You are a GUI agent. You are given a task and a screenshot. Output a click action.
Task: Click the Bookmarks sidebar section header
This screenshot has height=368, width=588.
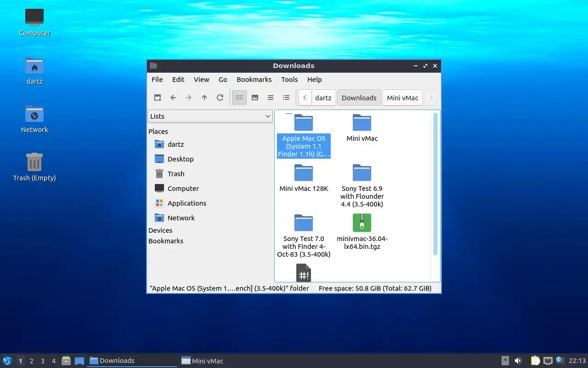pyautogui.click(x=166, y=241)
